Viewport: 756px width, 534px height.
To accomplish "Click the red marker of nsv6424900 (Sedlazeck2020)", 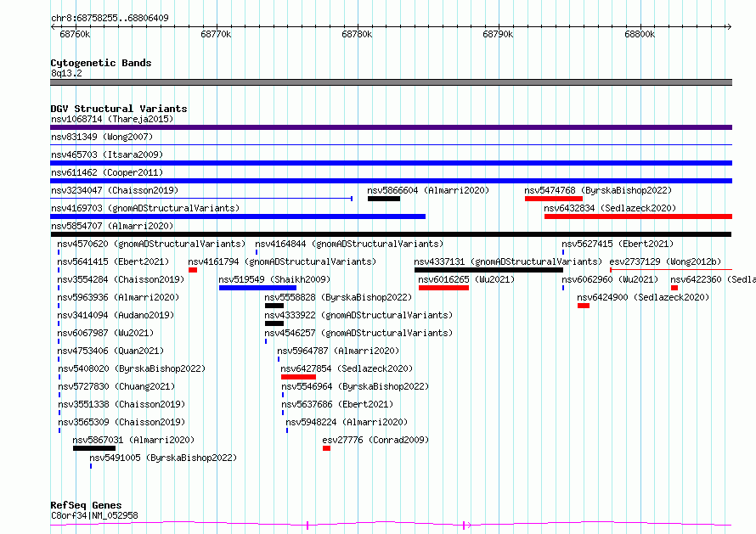I will tap(584, 306).
